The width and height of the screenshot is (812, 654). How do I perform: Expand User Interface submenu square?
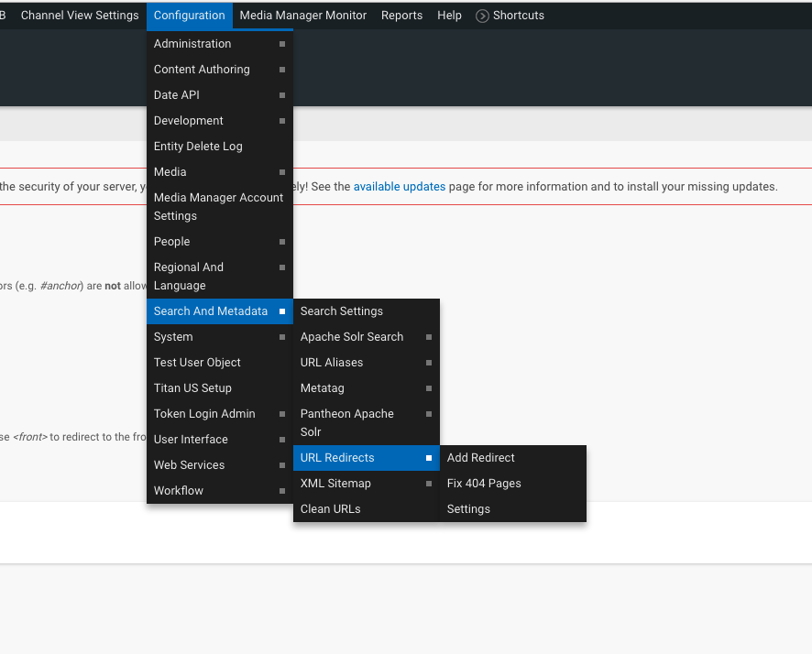tap(282, 440)
